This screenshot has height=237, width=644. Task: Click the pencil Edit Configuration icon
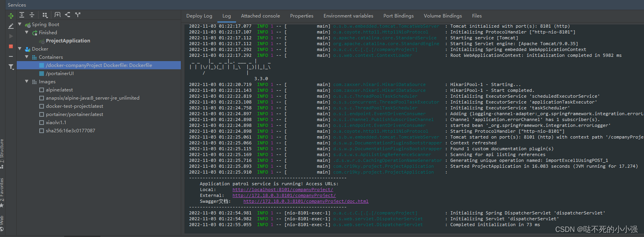click(11, 26)
